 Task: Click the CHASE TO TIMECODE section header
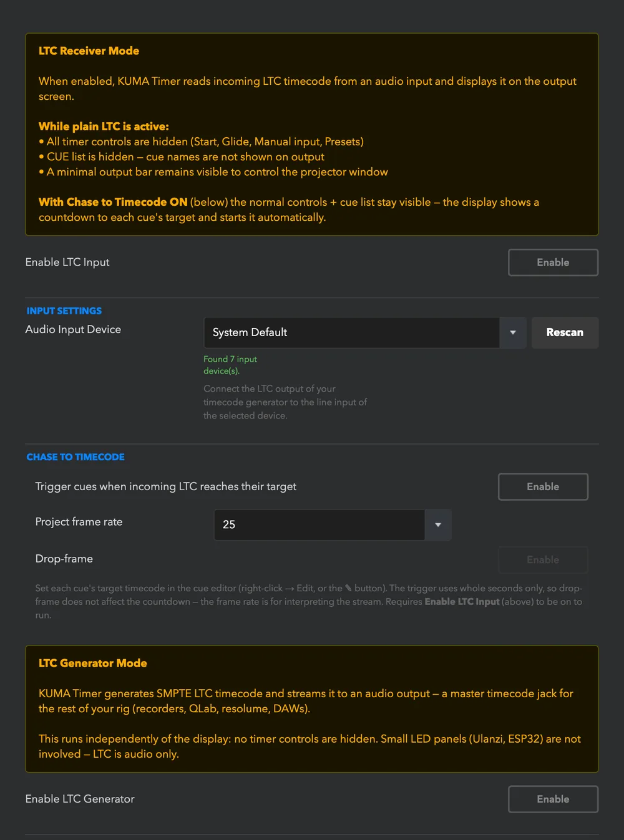pyautogui.click(x=76, y=457)
